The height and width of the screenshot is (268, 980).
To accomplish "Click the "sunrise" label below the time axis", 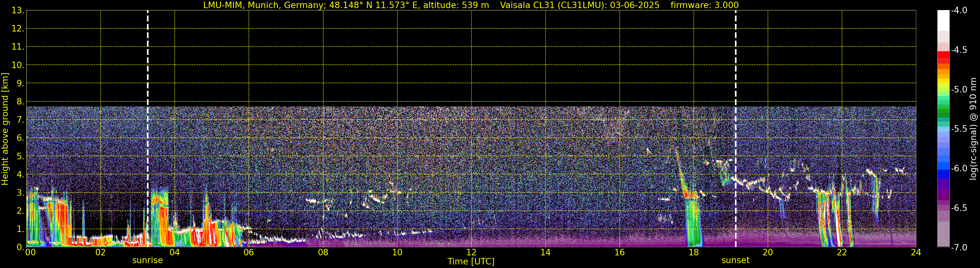I will (x=148, y=261).
